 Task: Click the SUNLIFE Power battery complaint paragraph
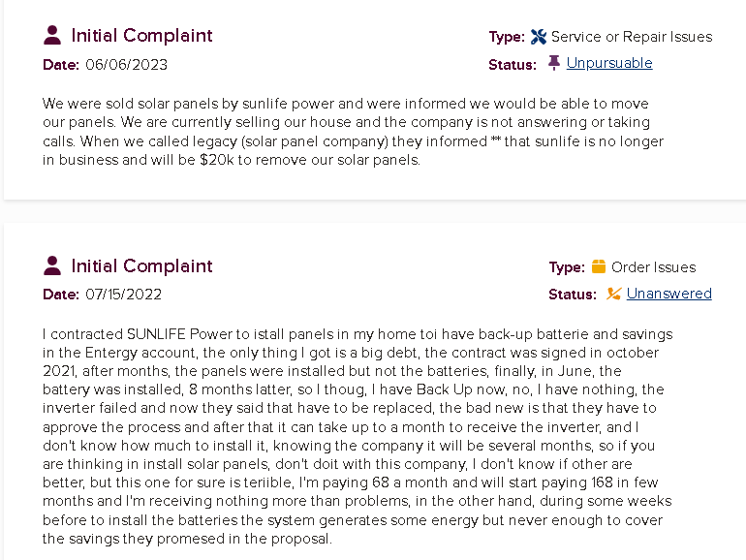357,436
